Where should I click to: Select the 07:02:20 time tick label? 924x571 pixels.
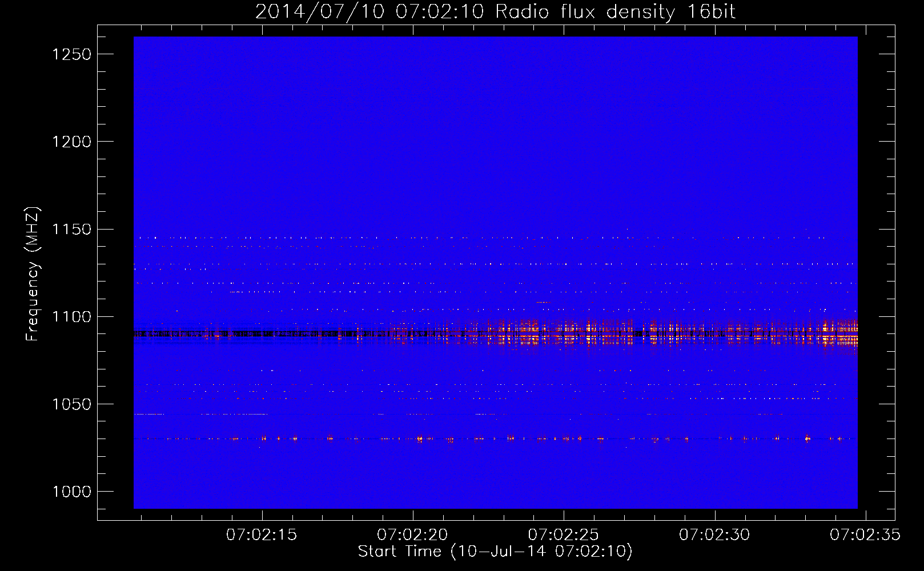tap(412, 535)
